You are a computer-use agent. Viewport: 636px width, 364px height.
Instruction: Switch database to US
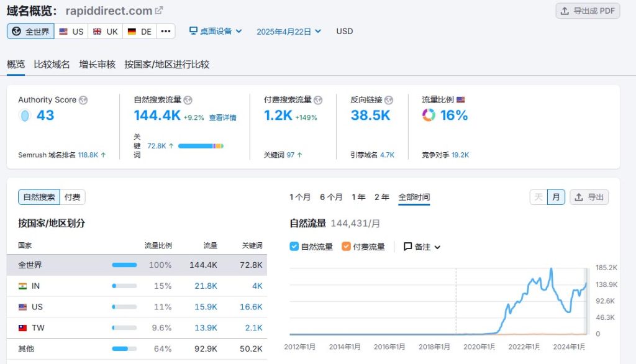(x=71, y=31)
